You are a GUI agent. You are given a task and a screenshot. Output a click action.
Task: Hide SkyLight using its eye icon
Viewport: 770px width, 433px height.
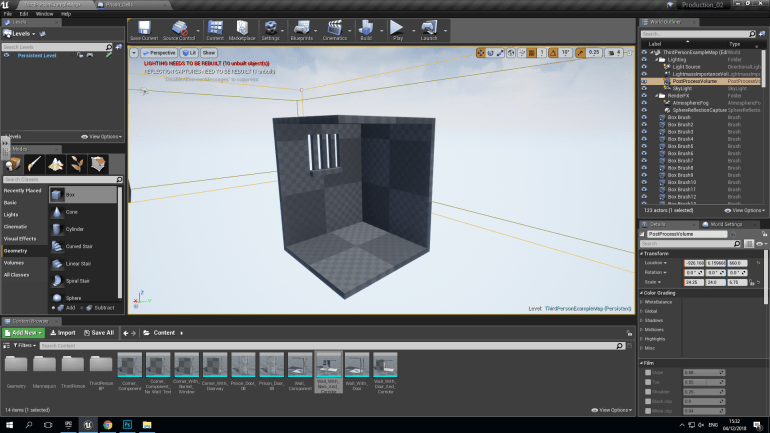[644, 88]
